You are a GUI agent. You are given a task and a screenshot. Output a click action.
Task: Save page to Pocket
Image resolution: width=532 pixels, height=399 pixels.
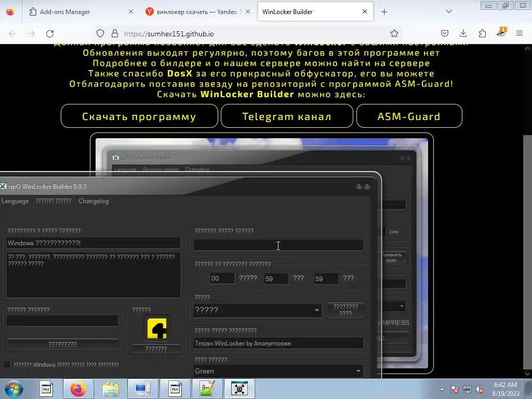445,34
